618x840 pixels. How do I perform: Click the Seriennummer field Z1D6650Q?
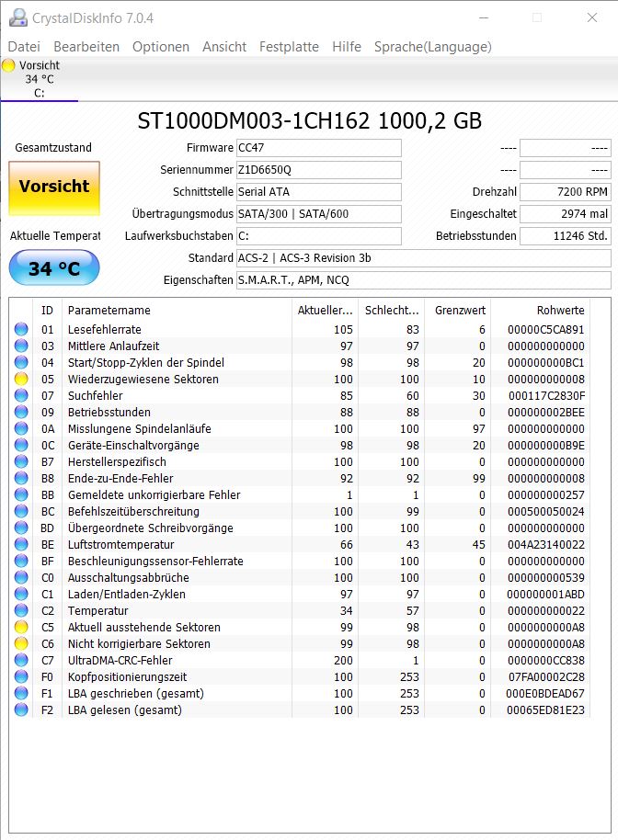tap(318, 170)
